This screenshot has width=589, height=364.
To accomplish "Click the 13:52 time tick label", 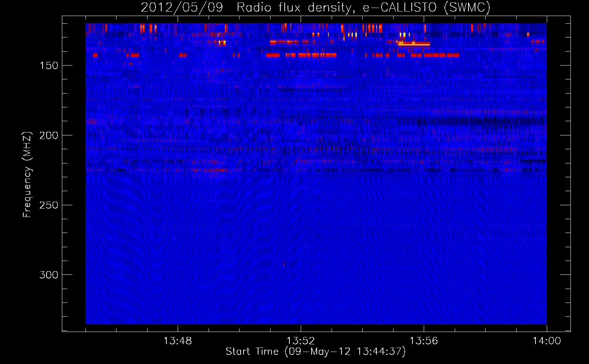I will (301, 341).
